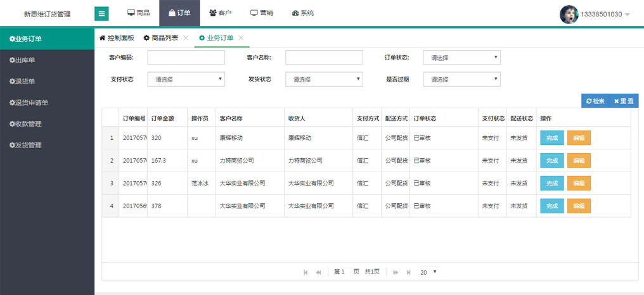Focus the 客户编码 input field

click(x=186, y=58)
